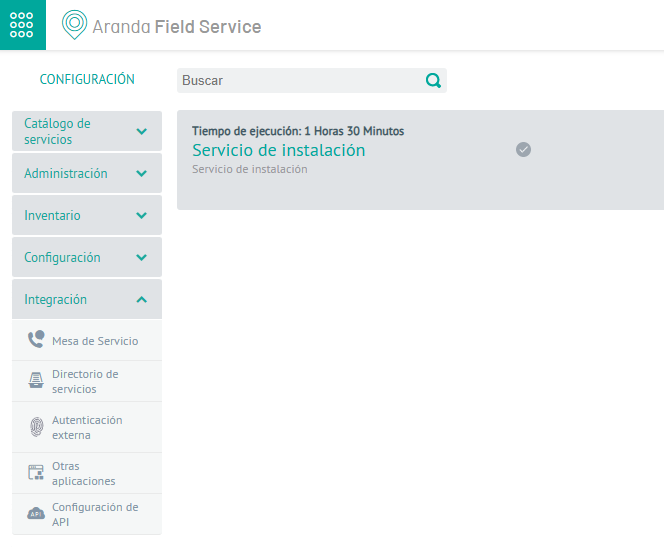
Task: Click the Configuración sidebar section label
Action: pyautogui.click(x=62, y=257)
